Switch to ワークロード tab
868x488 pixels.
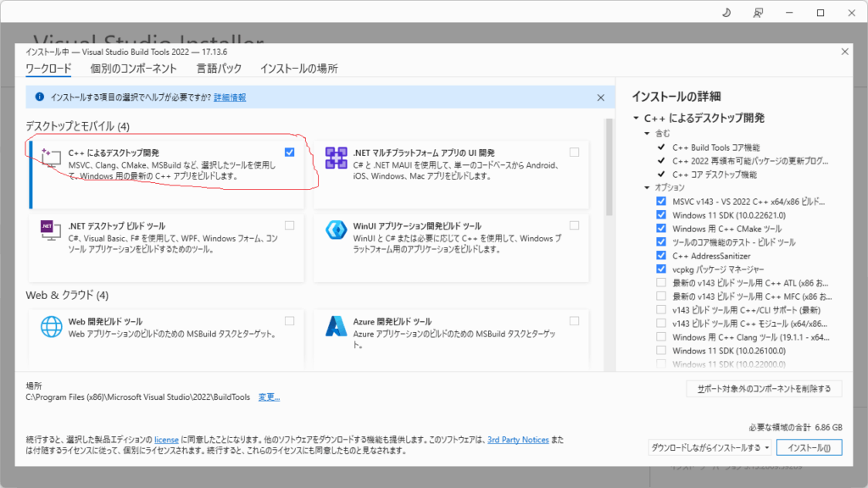(x=48, y=69)
